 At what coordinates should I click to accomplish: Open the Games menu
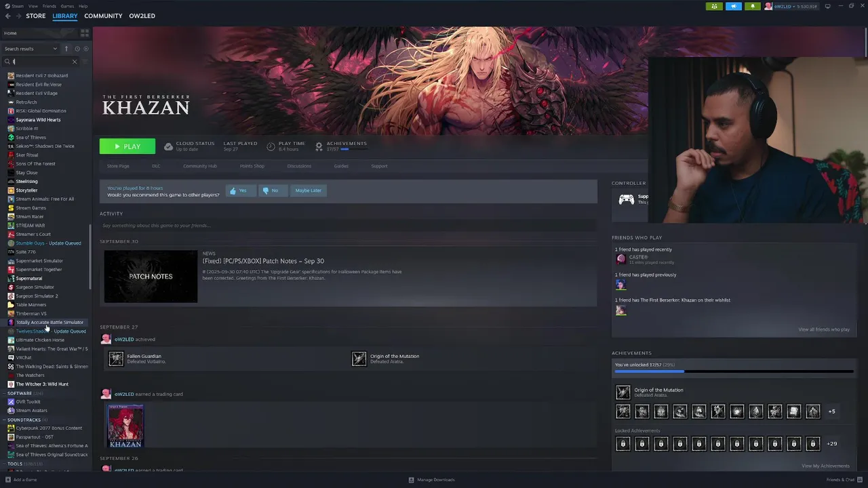67,6
